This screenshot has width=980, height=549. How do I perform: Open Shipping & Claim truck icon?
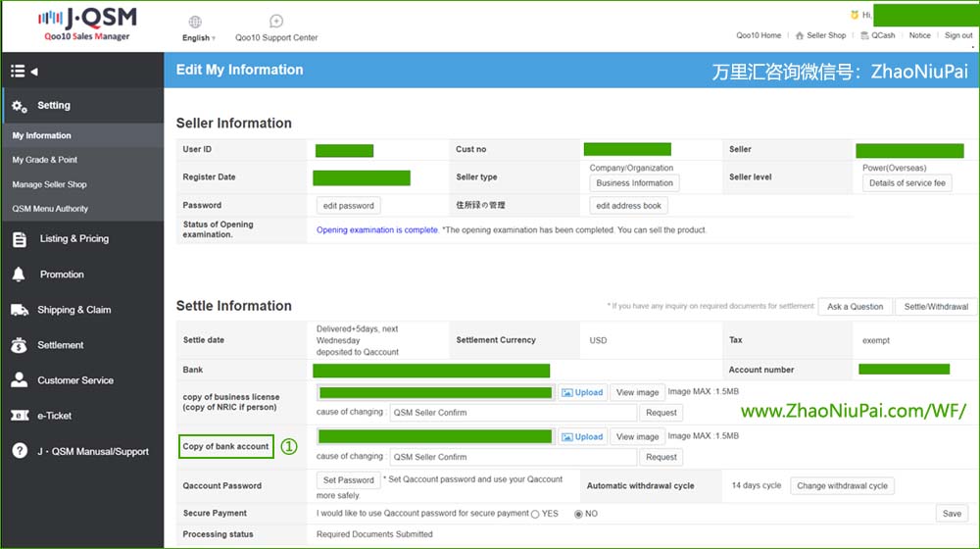coord(20,310)
